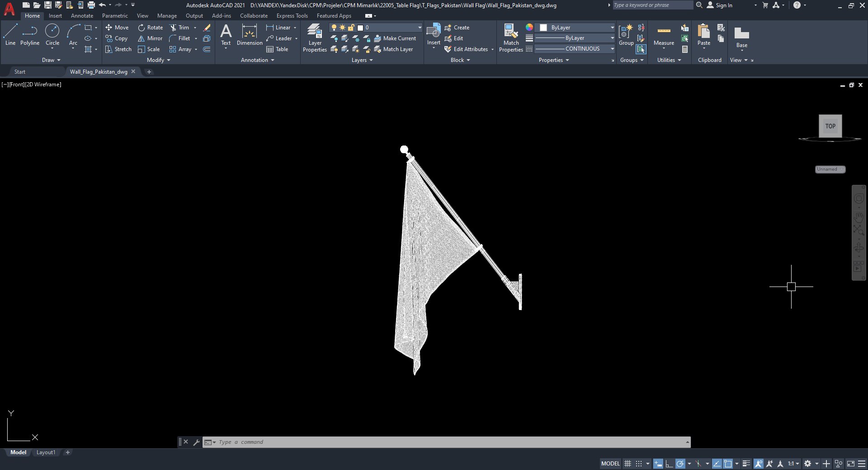Open Layer Properties manager
Image resolution: width=868 pixels, height=470 pixels.
click(x=315, y=38)
